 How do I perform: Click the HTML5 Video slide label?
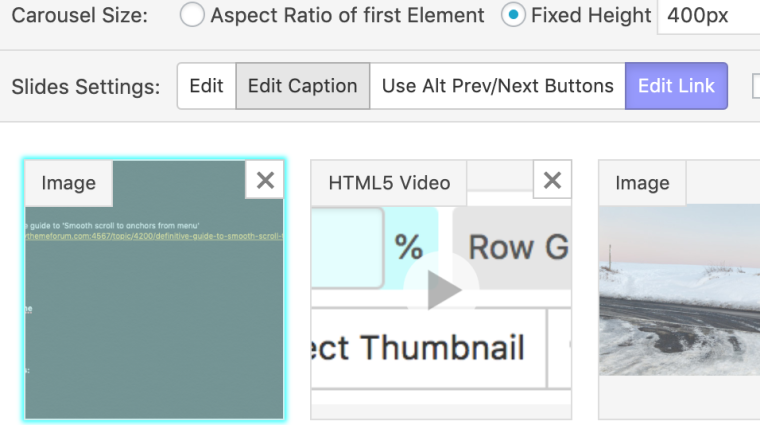click(389, 183)
